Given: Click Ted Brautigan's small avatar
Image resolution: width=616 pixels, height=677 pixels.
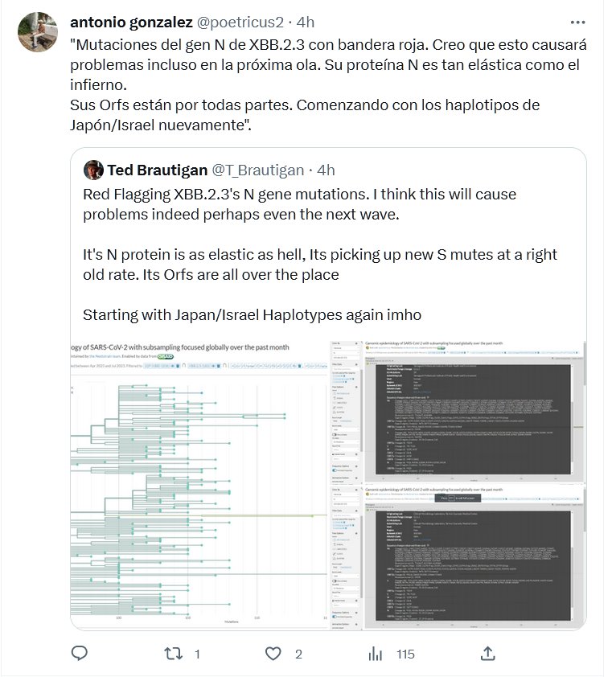Looking at the screenshot, I should 94,170.
